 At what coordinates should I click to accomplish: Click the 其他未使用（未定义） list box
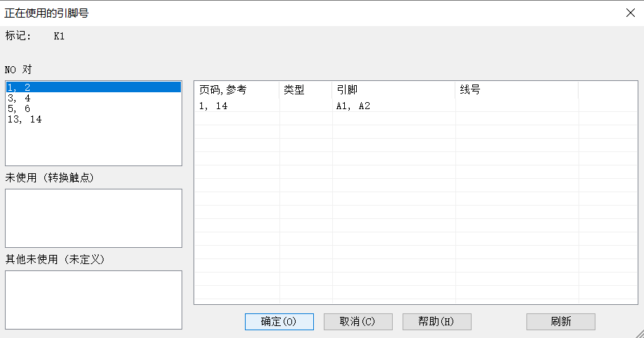tap(94, 300)
